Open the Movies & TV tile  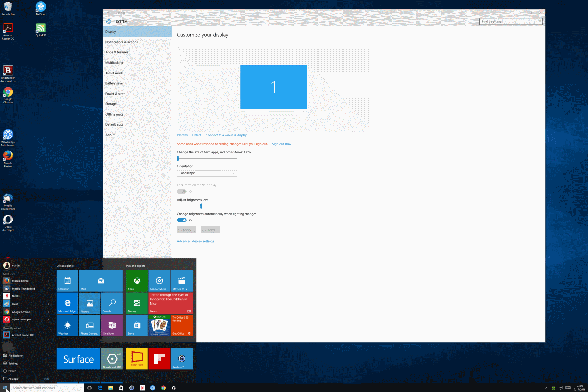click(x=182, y=281)
